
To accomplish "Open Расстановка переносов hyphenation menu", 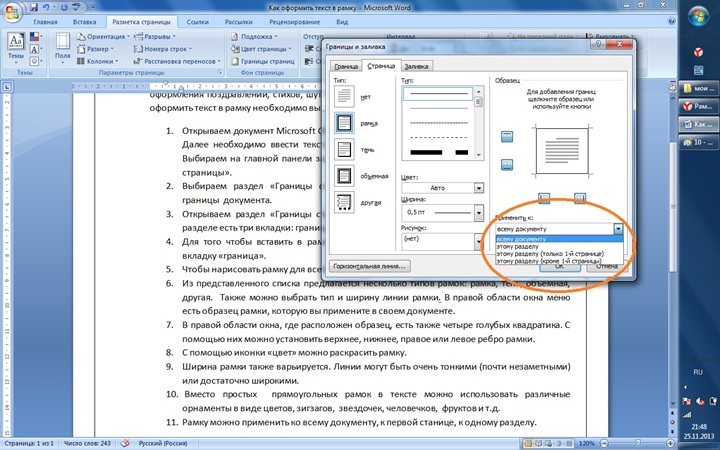I will [x=177, y=61].
